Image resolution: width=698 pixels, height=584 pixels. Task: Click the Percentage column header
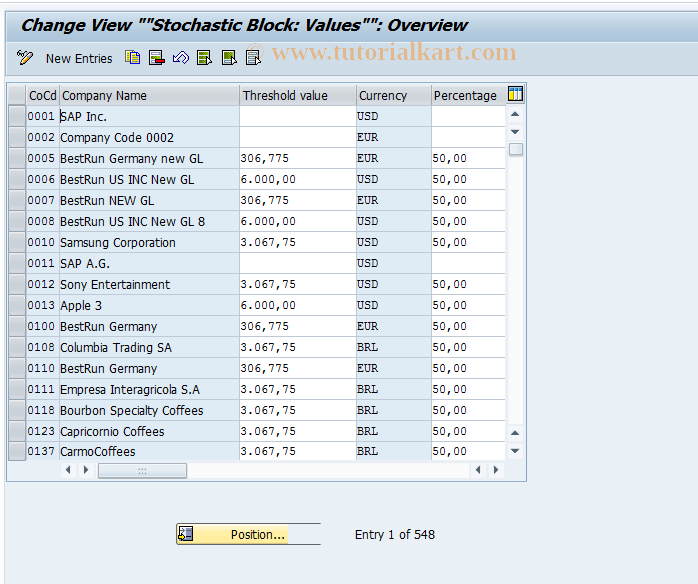(468, 95)
